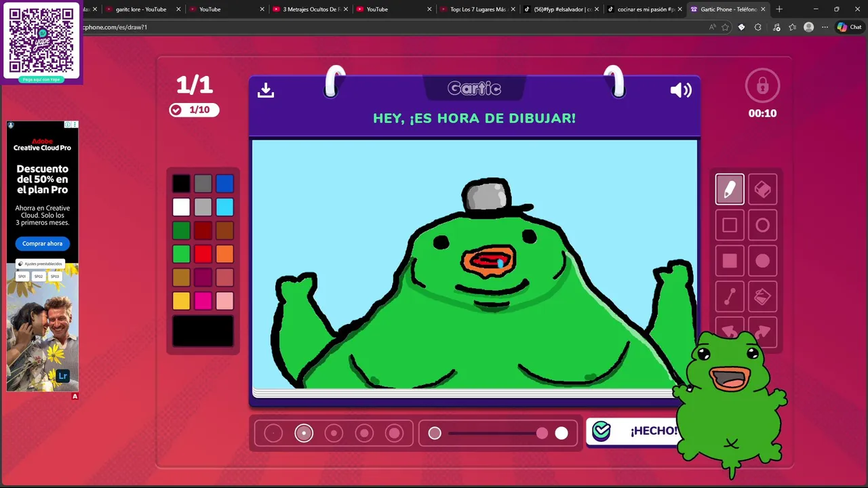The height and width of the screenshot is (488, 868).
Task: Download the drawing with the download icon
Action: pyautogui.click(x=266, y=90)
